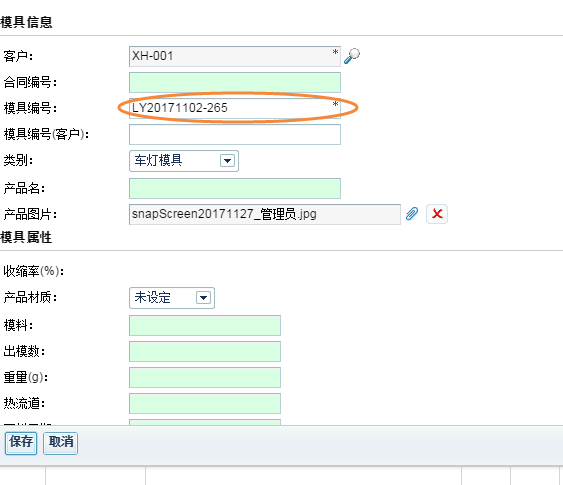Click the 保存 button
563x485 pixels.
tap(21, 443)
